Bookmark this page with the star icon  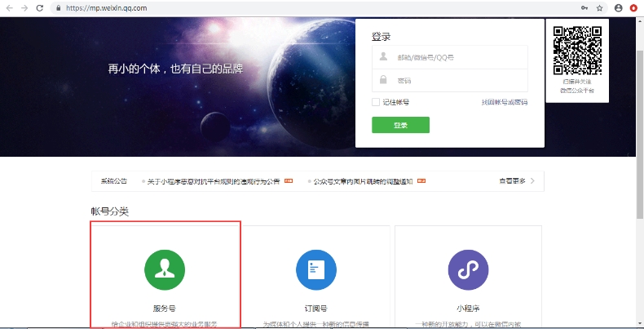(599, 7)
